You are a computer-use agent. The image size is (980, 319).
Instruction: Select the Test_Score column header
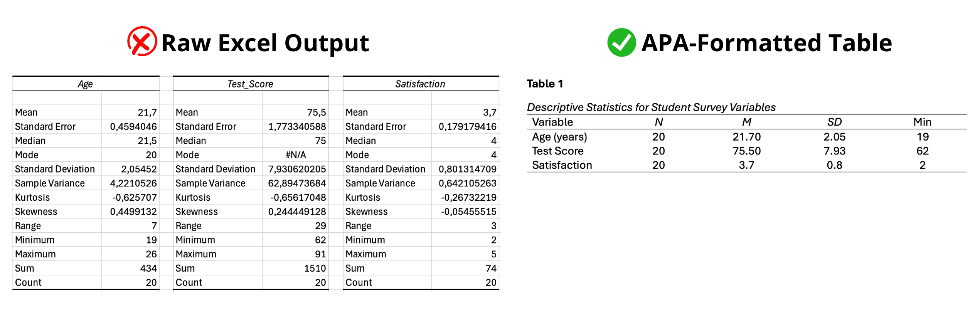tap(250, 84)
